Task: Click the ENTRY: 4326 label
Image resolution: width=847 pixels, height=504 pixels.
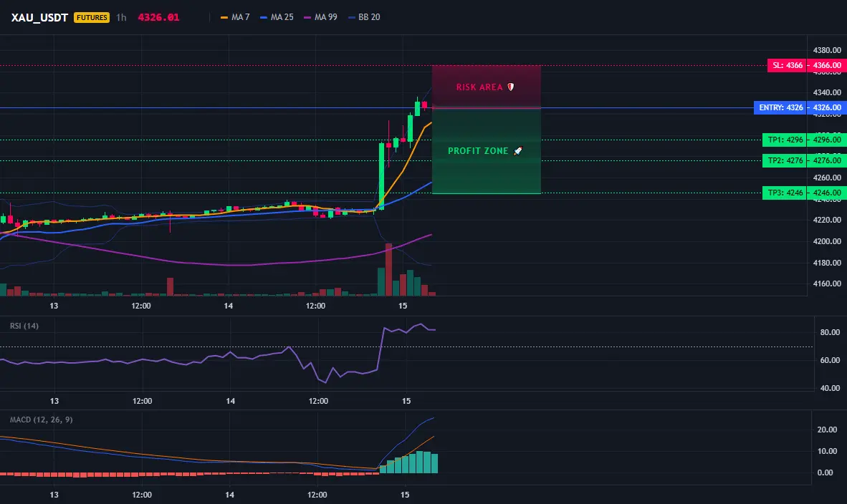Action: click(x=780, y=107)
